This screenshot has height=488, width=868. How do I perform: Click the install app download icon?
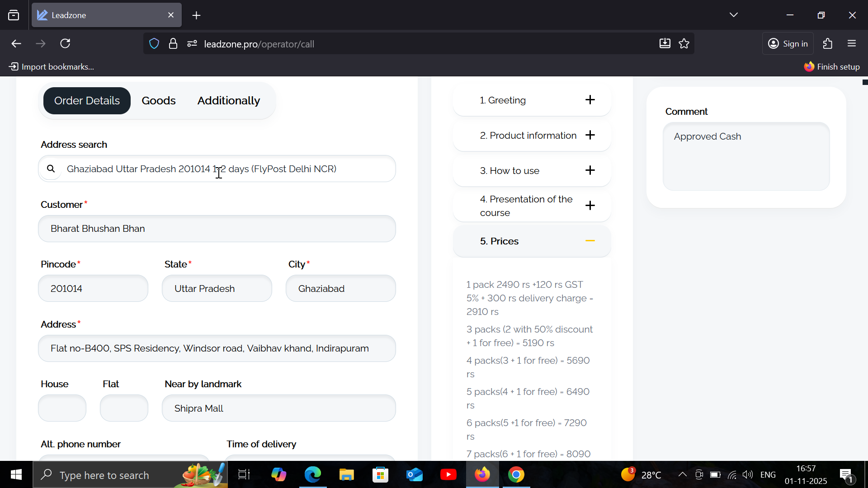(665, 44)
